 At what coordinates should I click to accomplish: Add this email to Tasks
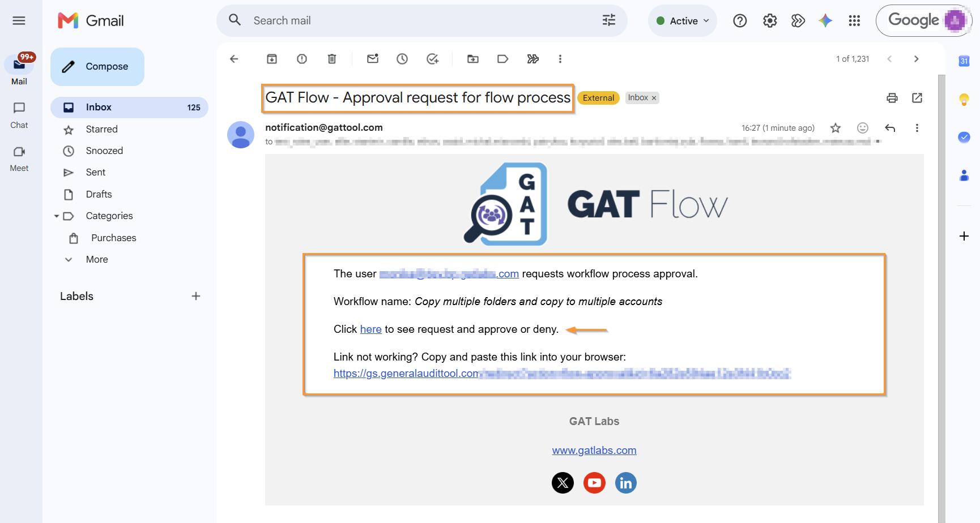pyautogui.click(x=433, y=59)
